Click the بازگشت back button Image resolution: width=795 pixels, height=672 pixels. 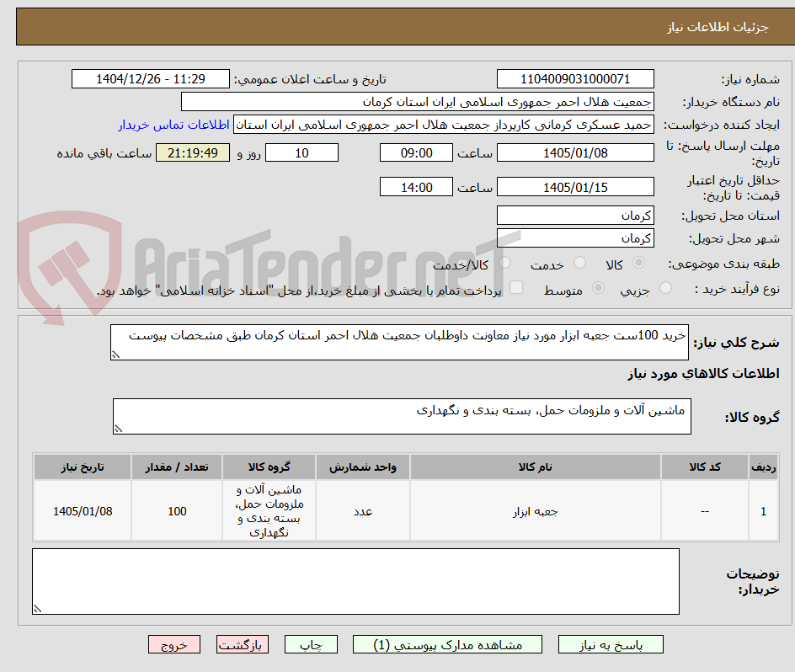click(243, 644)
